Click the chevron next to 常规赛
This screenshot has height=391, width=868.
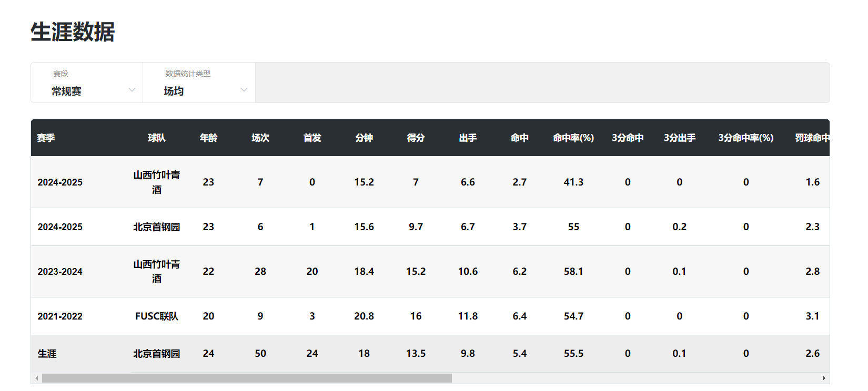[132, 90]
